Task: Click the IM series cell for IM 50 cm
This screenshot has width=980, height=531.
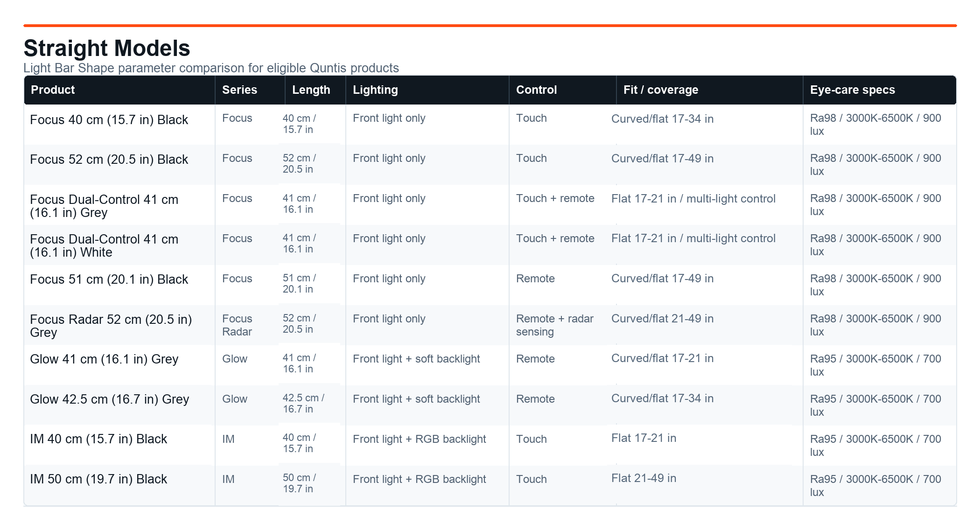Action: (x=228, y=479)
